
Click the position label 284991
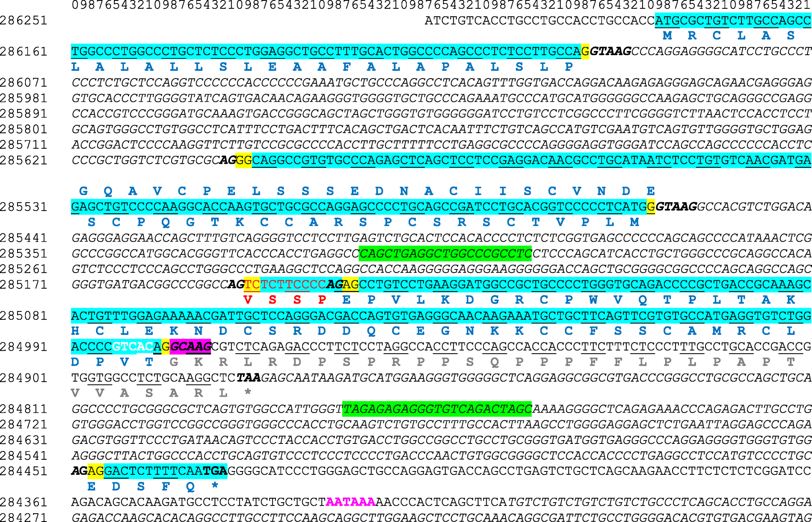coord(24,347)
